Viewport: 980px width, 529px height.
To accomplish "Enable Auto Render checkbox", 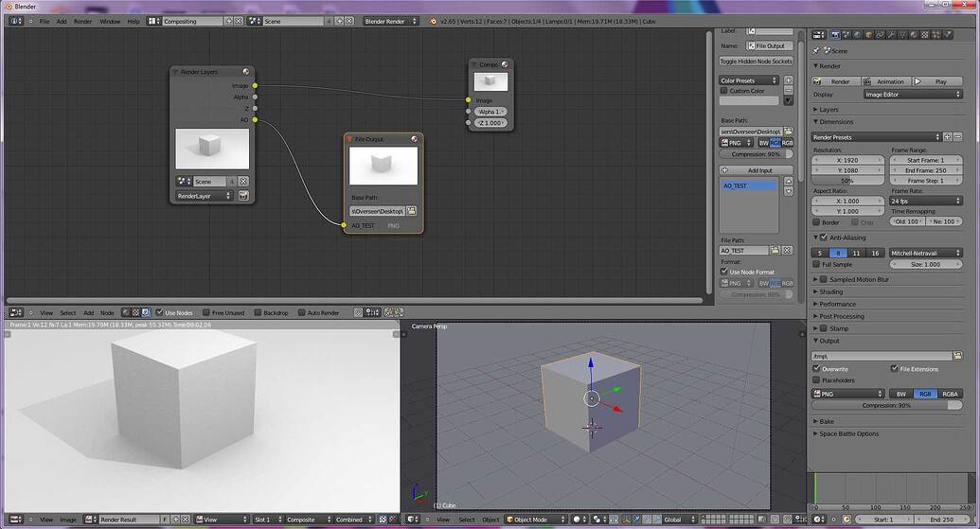I will point(301,312).
